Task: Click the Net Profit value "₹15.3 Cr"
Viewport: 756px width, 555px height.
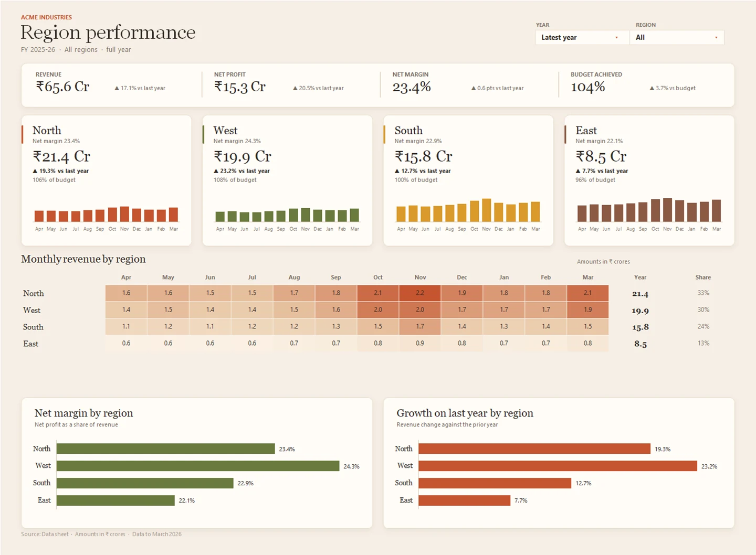Action: click(240, 87)
